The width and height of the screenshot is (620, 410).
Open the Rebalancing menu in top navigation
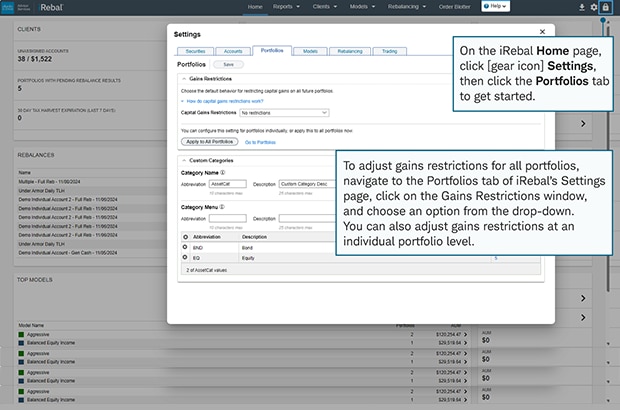[407, 7]
